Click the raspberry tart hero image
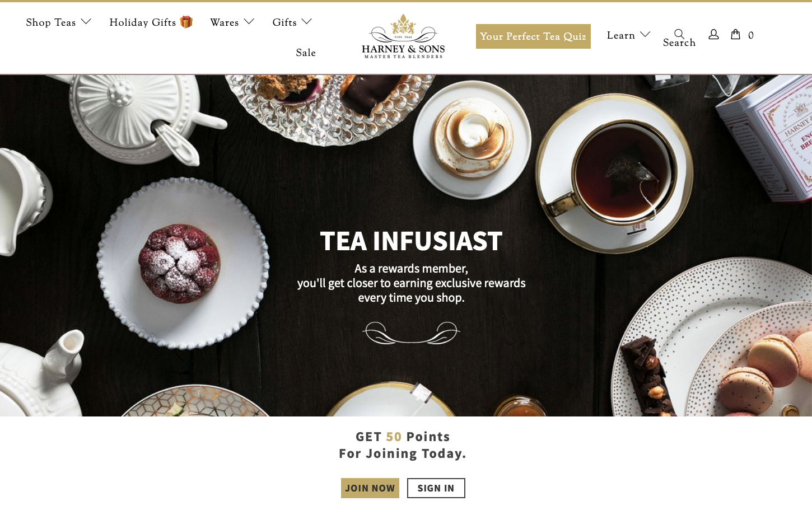812x515 pixels. [180, 263]
